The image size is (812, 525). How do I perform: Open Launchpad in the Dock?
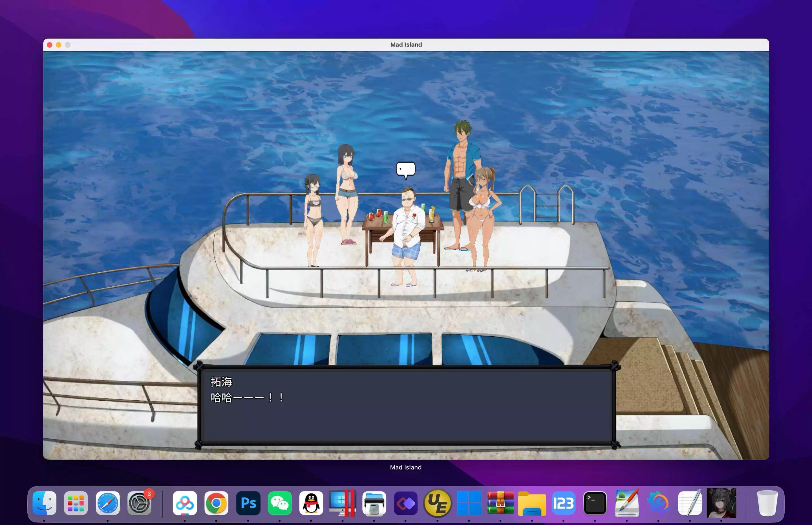[76, 503]
